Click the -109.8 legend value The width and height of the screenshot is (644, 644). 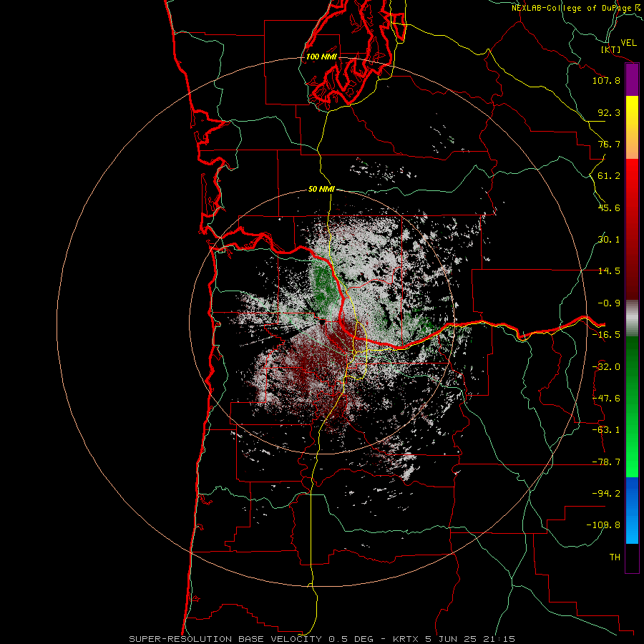pos(604,525)
